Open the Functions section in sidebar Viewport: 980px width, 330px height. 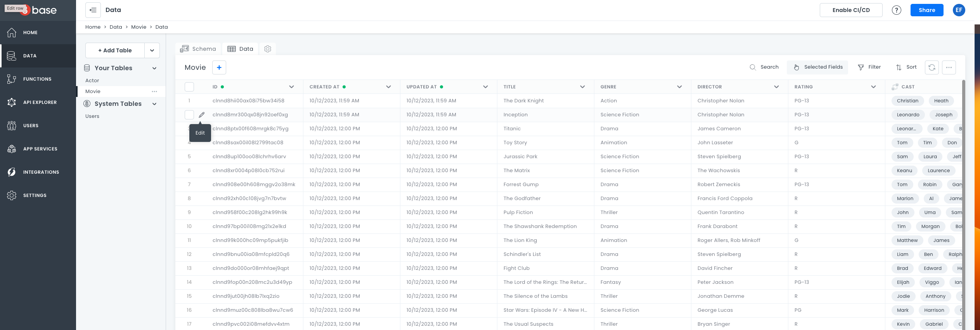click(37, 79)
